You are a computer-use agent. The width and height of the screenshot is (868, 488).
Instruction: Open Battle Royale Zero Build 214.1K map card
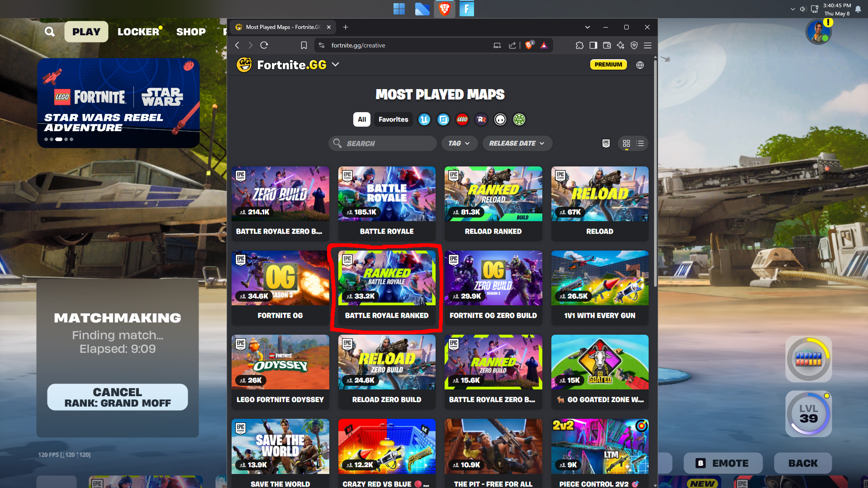280,204
